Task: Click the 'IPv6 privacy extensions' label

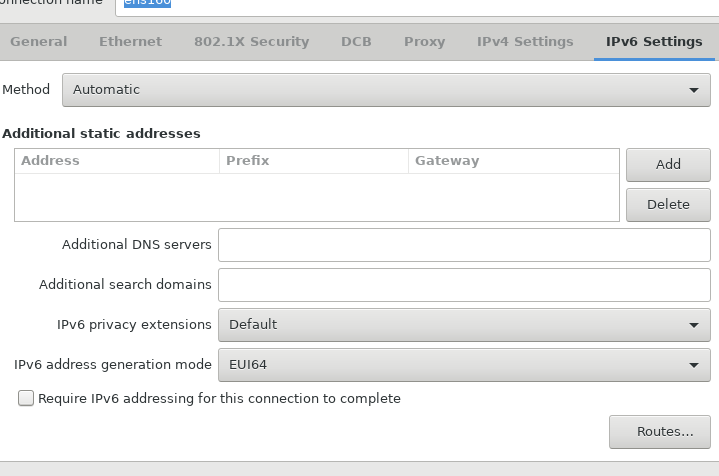Action: click(134, 325)
